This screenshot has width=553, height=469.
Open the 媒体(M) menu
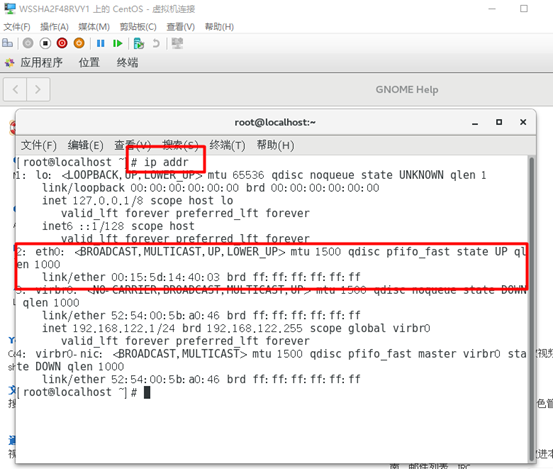94,27
